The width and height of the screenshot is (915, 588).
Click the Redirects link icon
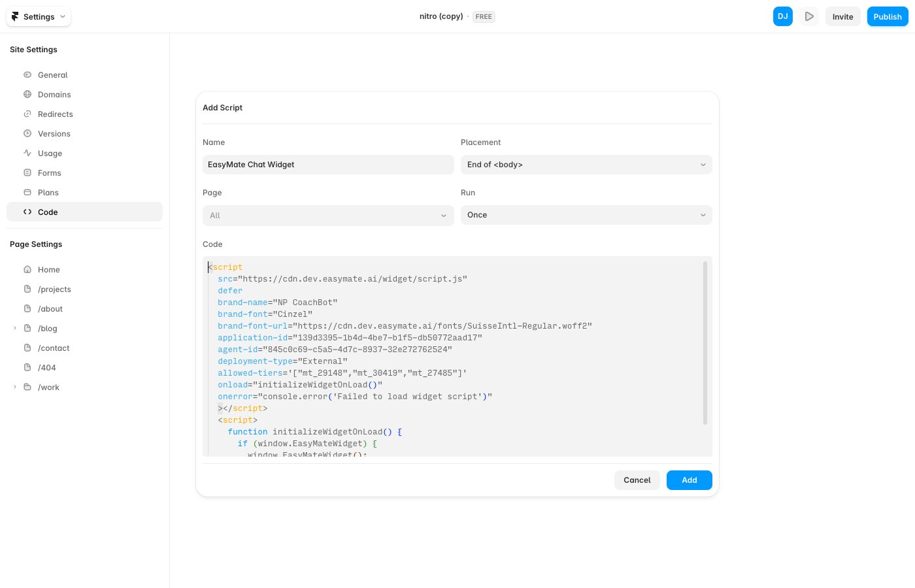27,114
